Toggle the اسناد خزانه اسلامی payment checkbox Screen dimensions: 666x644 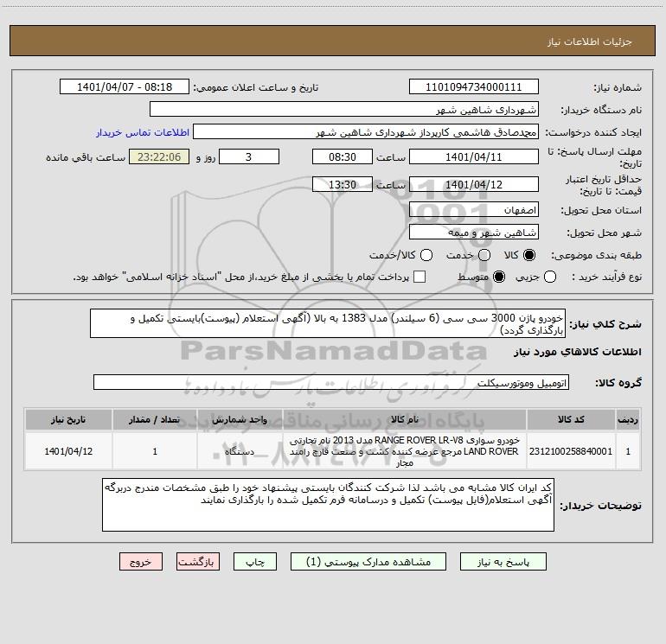coord(419,277)
